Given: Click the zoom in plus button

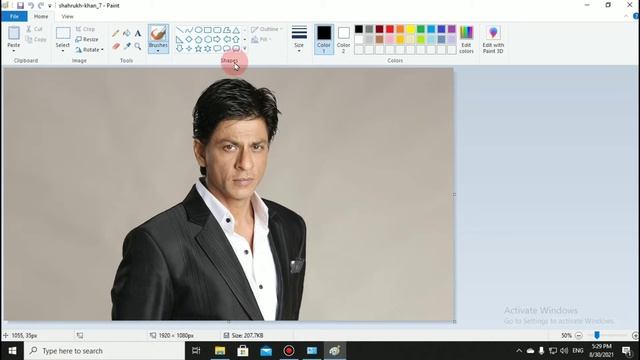Looking at the screenshot, I should 635,336.
